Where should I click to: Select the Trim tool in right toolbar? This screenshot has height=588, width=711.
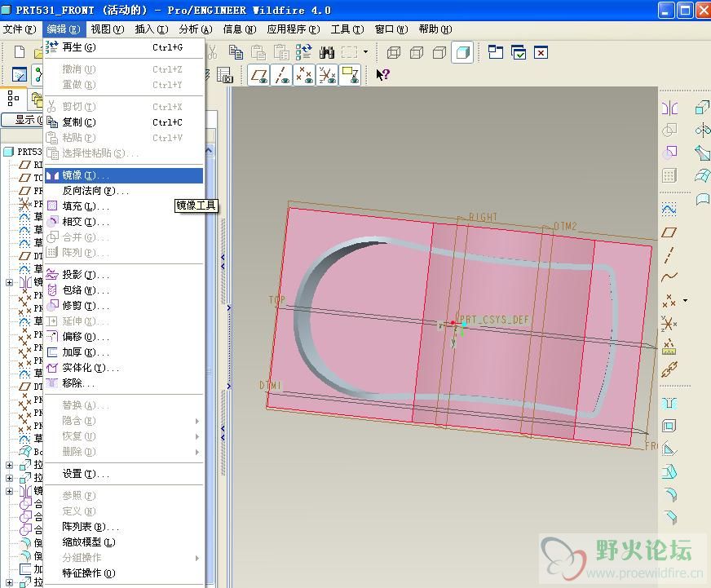(x=669, y=152)
